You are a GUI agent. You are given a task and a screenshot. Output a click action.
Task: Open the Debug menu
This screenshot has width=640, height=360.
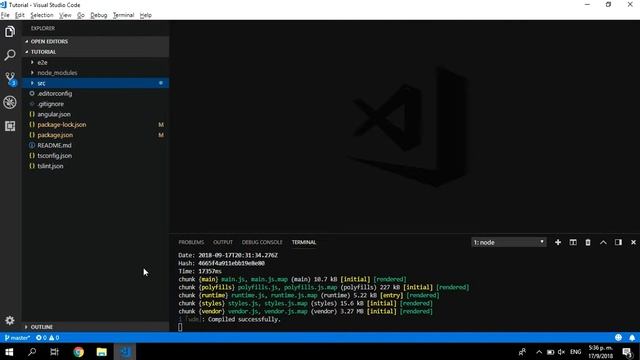98,15
